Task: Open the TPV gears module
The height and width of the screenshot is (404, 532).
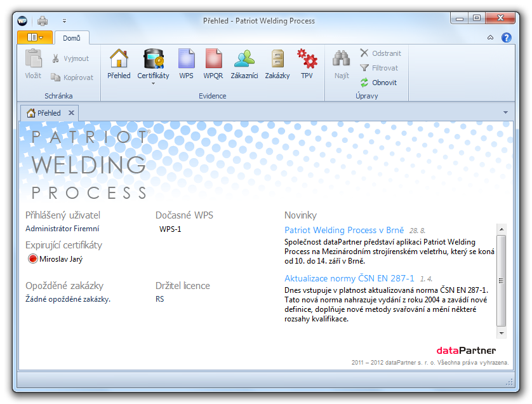Action: 307,64
